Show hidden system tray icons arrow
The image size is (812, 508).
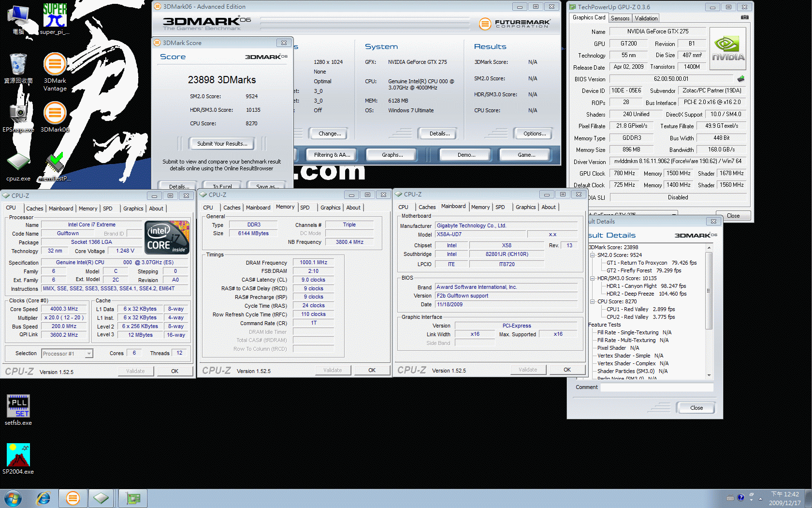[x=760, y=498]
